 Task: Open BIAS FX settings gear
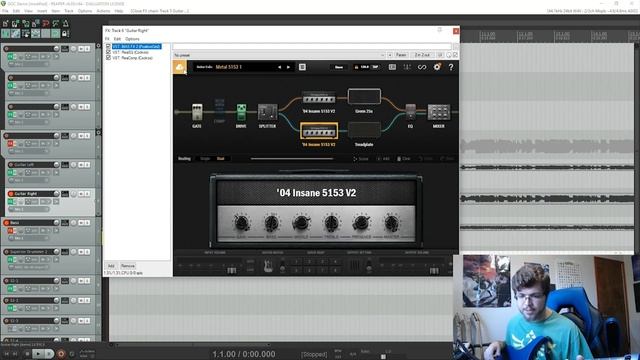point(437,67)
